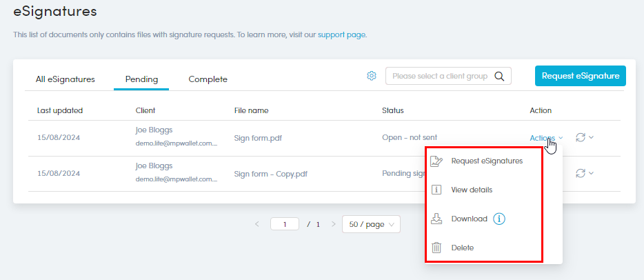Click the Download tray icon

click(x=436, y=219)
